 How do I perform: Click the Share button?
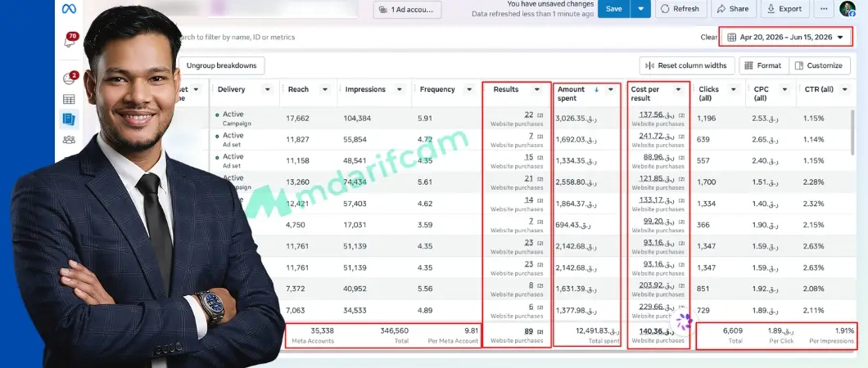tap(734, 9)
